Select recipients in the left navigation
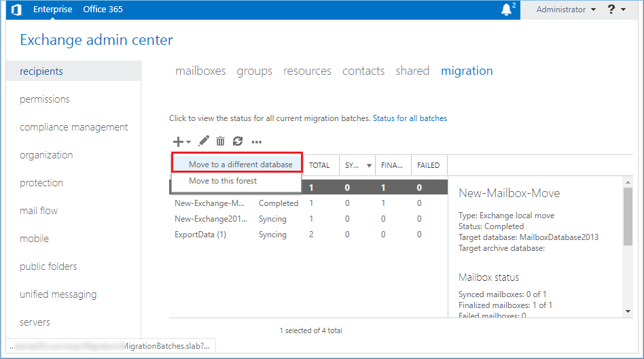Image resolution: width=644 pixels, height=359 pixels. 74,71
